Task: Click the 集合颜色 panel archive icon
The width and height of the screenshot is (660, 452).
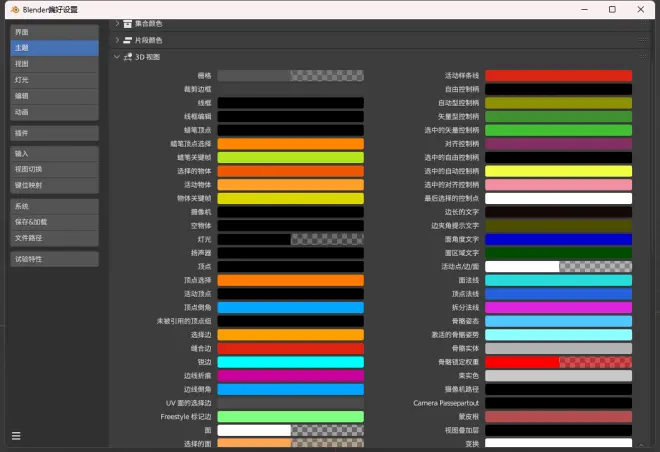Action: (x=128, y=24)
